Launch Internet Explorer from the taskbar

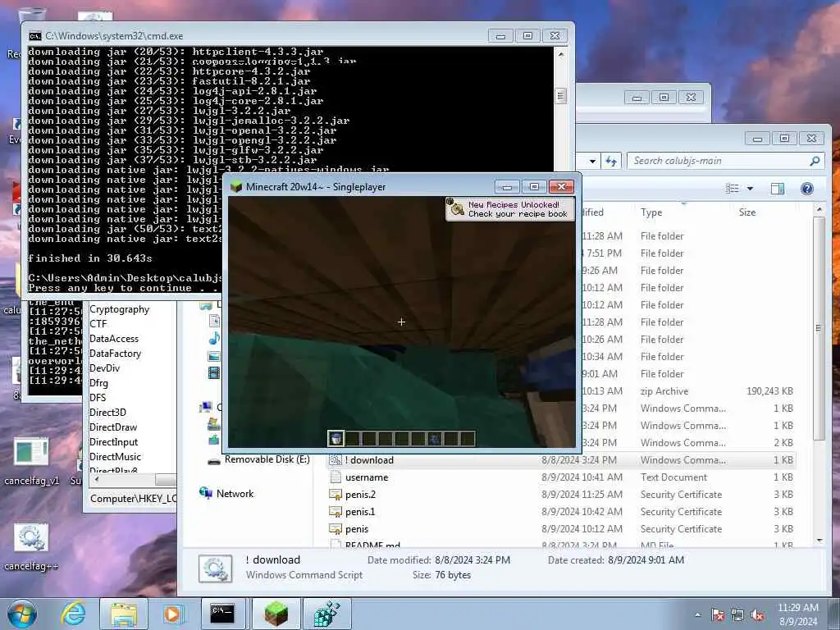pyautogui.click(x=73, y=614)
